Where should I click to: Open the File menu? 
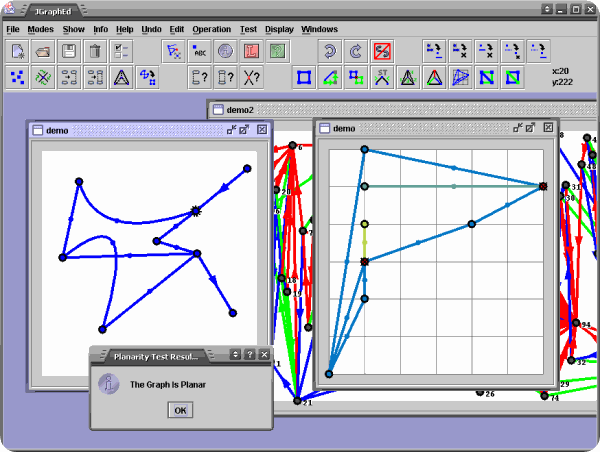coord(13,29)
